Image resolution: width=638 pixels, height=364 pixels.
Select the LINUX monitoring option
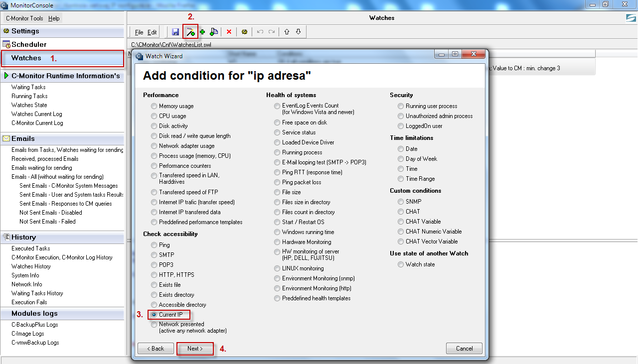pos(278,268)
